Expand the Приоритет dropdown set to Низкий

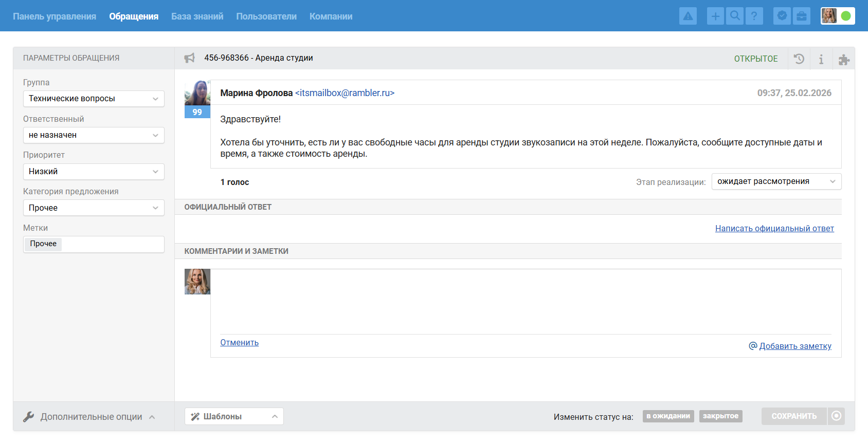click(x=94, y=172)
